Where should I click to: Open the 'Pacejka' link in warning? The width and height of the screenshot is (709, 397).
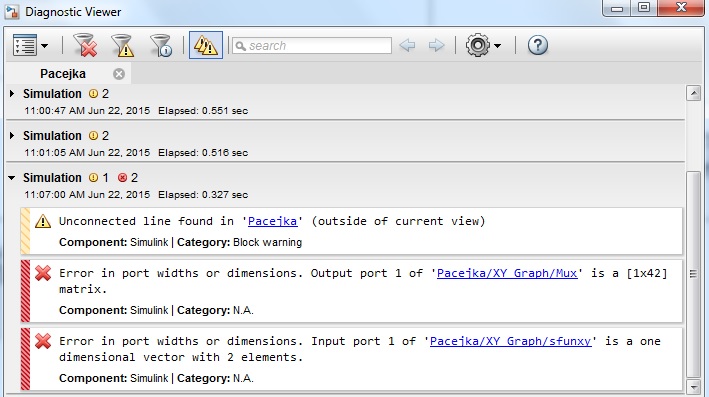(273, 221)
